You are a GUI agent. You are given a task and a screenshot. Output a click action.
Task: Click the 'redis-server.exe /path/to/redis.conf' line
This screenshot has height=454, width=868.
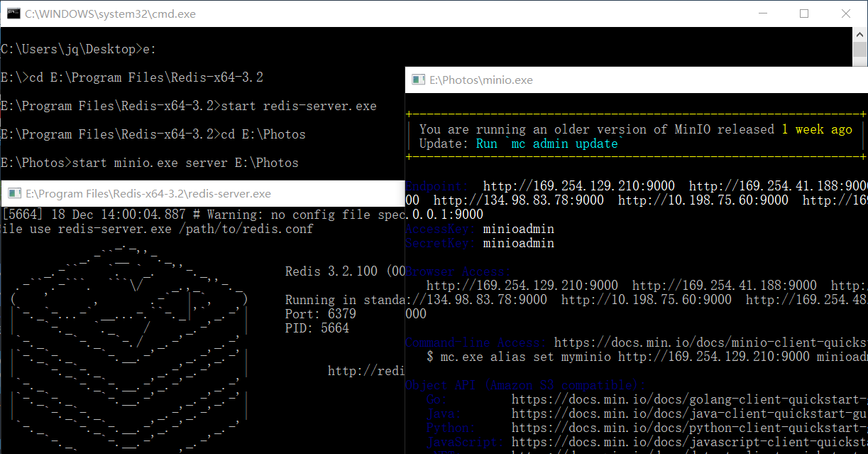coord(157,229)
